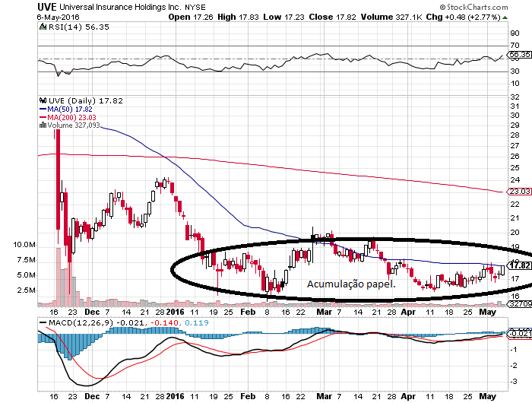Click the Low 17.23 value
Image resolution: width=532 pixels, height=403 pixels.
click(x=284, y=17)
